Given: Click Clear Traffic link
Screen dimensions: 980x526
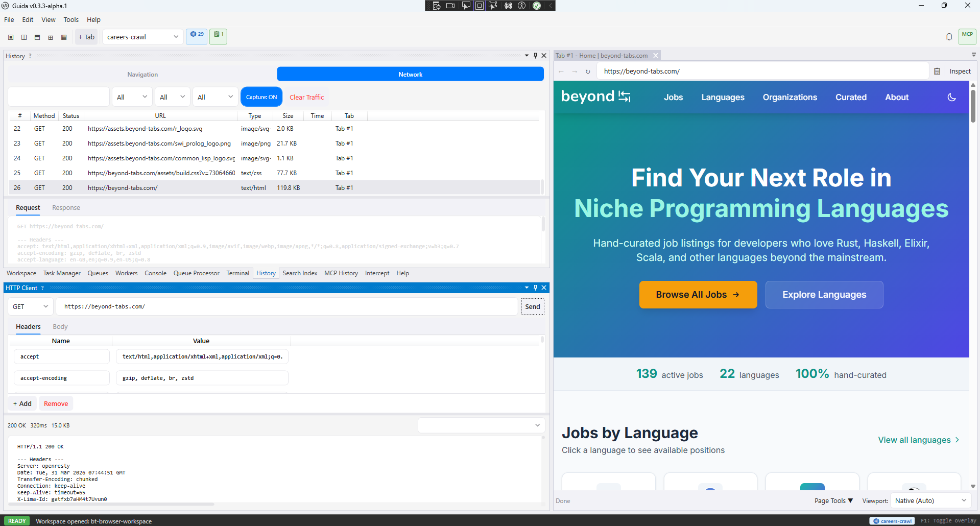Looking at the screenshot, I should point(306,97).
